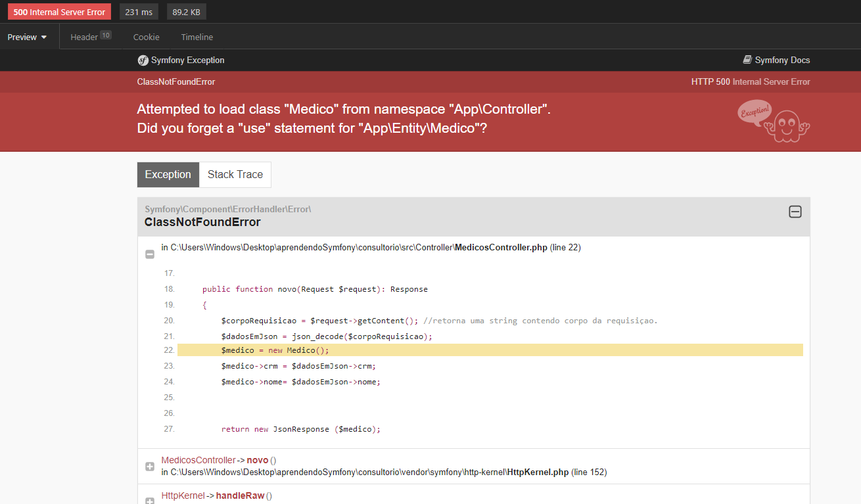Screen dimensions: 861x504
Task: Select the Stack Trace tab
Action: 235,175
